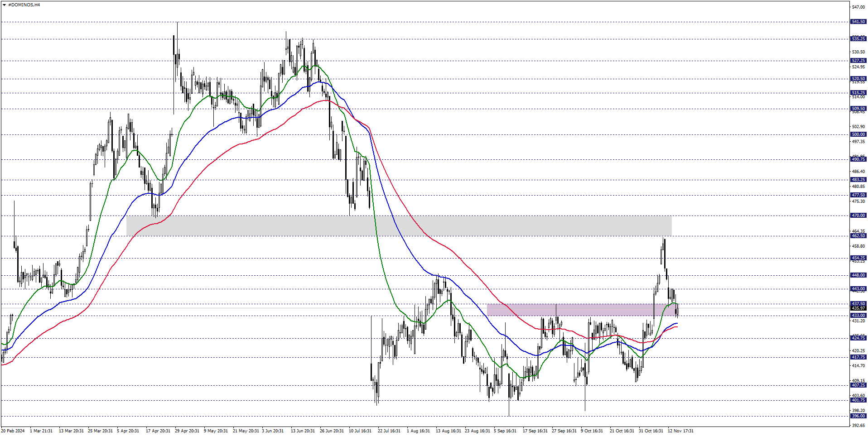868x436 pixels.
Task: Click the 9 Oct 16:31 time label
Action: (x=592, y=431)
